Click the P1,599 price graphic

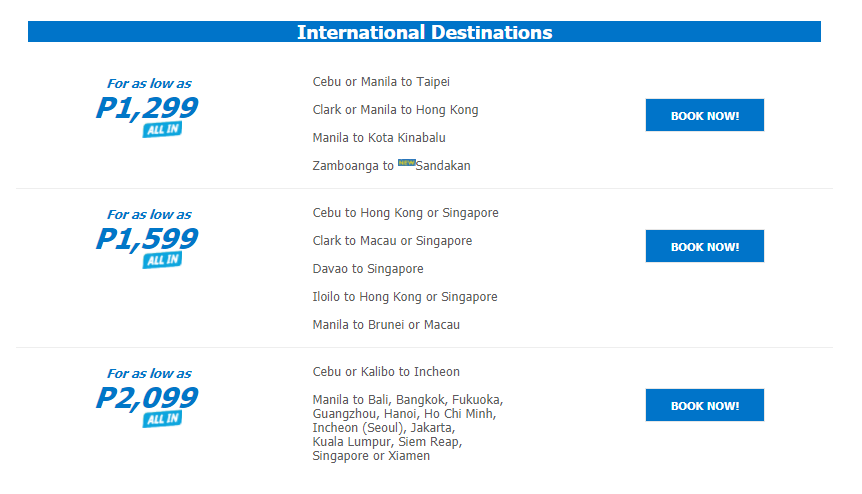click(147, 238)
